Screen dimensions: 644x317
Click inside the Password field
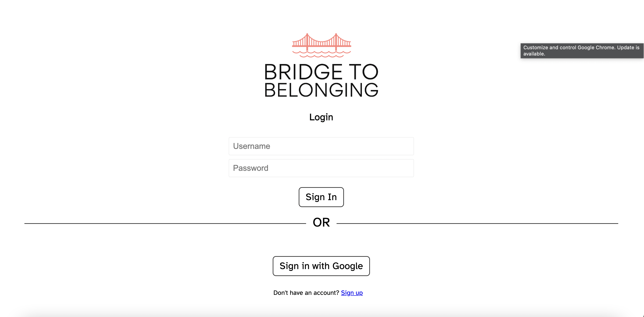[x=321, y=168]
